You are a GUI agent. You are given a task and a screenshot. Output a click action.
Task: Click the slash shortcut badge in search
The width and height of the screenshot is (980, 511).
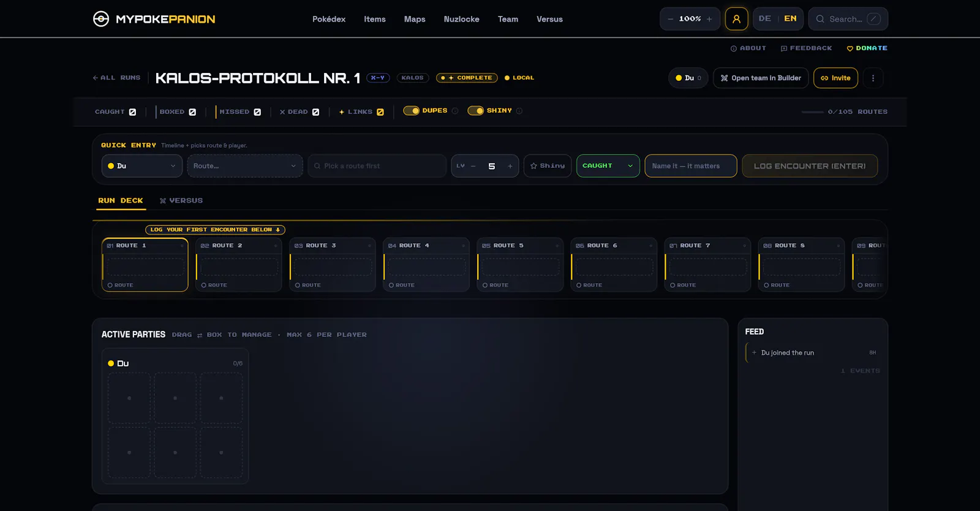(x=874, y=19)
